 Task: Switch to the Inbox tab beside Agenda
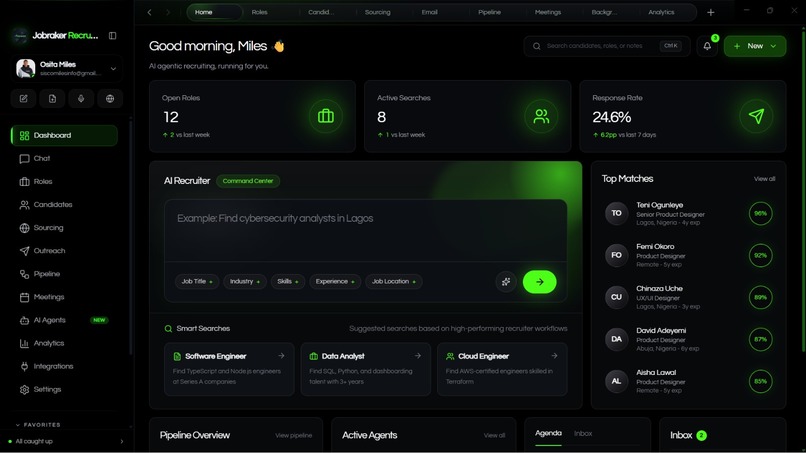point(583,433)
